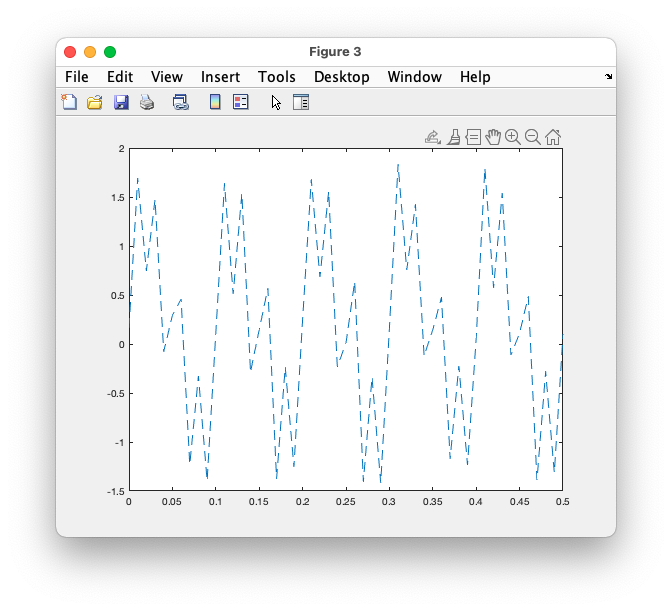Open the Desktop menu
The height and width of the screenshot is (611, 672).
(x=342, y=77)
